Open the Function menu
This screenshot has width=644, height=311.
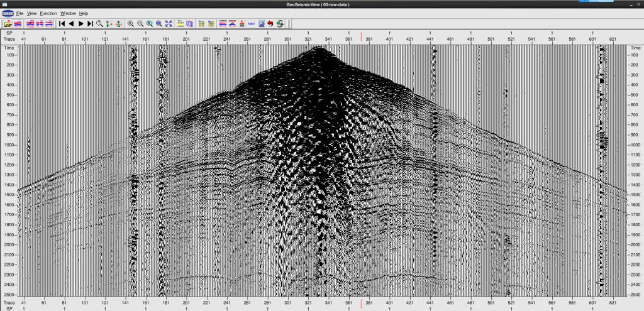(x=48, y=13)
